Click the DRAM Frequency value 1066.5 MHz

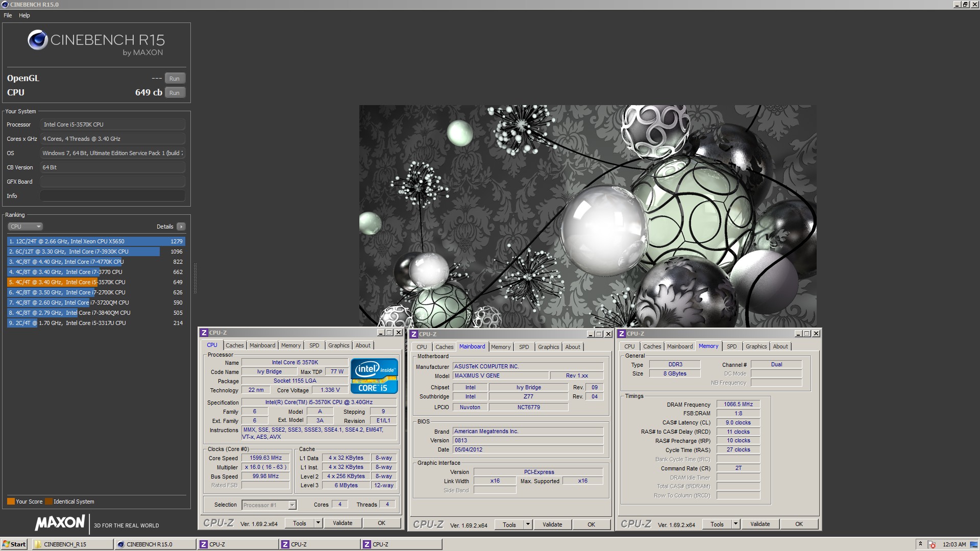(738, 404)
